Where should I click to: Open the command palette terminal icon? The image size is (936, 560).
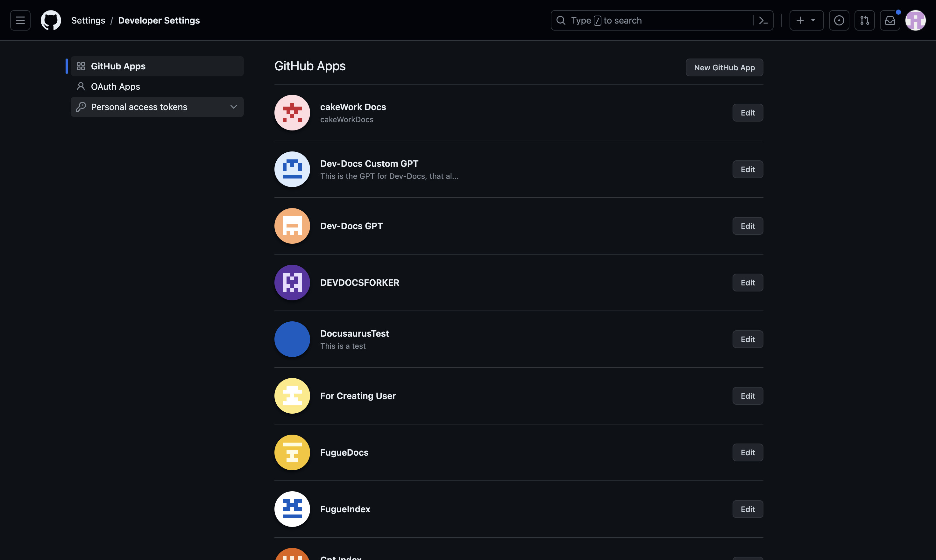[x=763, y=20]
